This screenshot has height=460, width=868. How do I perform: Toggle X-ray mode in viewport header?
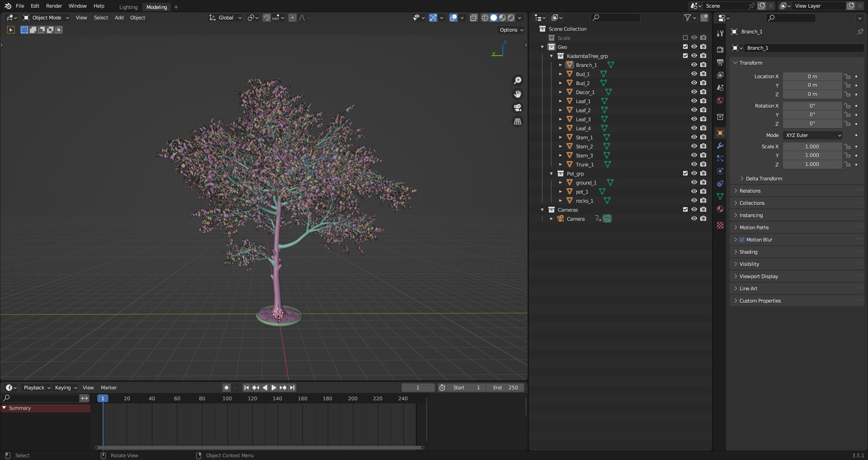(x=474, y=18)
